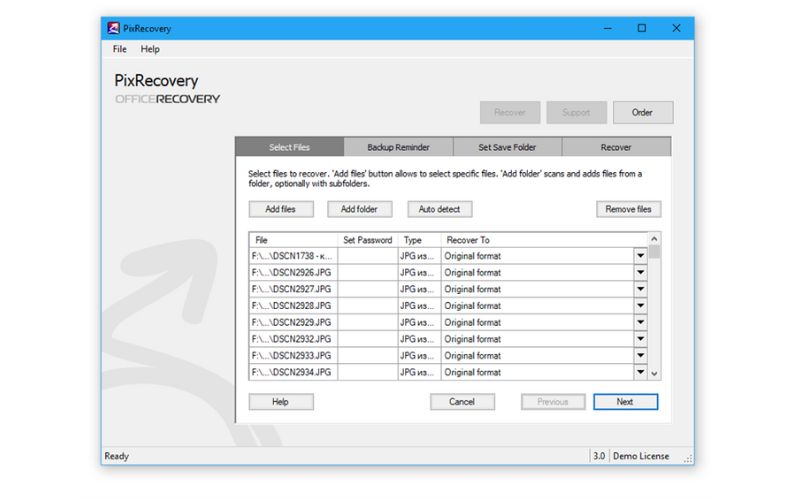Select file DSCN2929.JPG in the list
Image resolution: width=799 pixels, height=500 pixels.
coord(291,322)
